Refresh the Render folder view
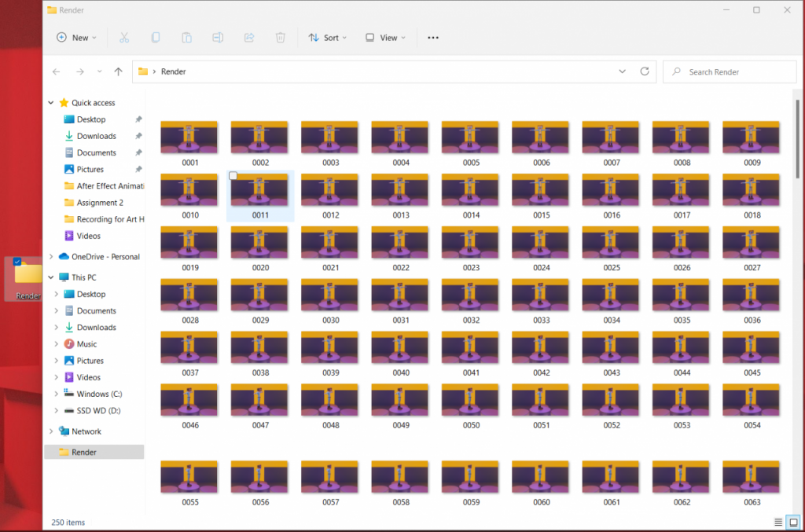The height and width of the screenshot is (532, 805). (x=645, y=72)
